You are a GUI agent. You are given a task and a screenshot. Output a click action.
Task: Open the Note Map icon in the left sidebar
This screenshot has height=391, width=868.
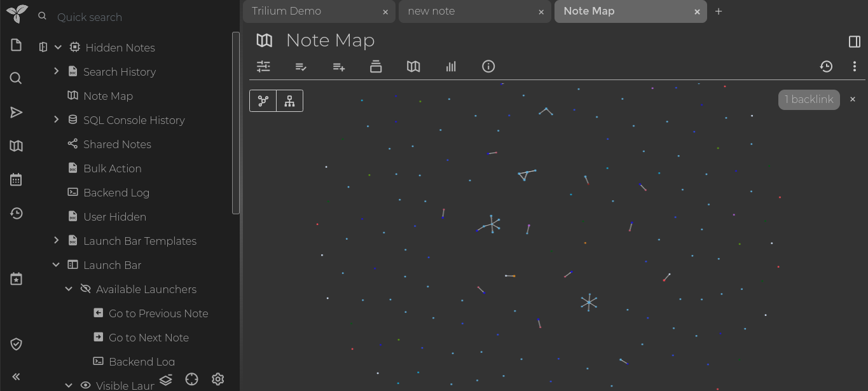click(x=16, y=146)
